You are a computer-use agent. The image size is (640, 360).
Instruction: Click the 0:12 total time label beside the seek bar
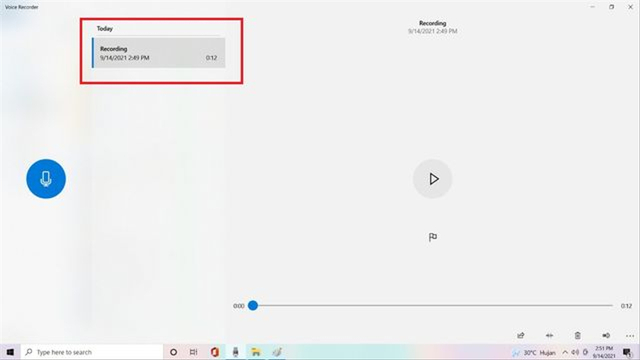coord(626,306)
